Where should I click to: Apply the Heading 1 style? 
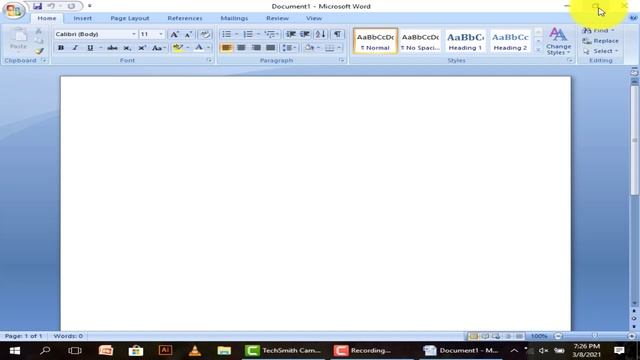click(x=465, y=41)
